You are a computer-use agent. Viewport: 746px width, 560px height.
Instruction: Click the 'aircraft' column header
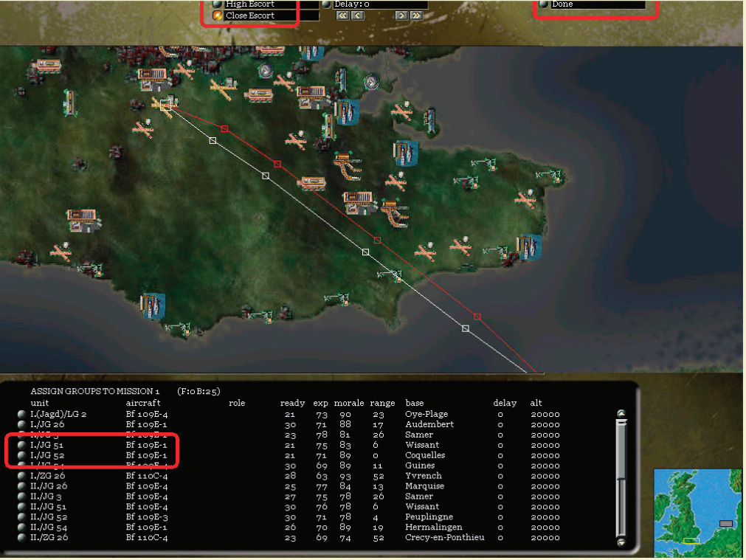[142, 403]
